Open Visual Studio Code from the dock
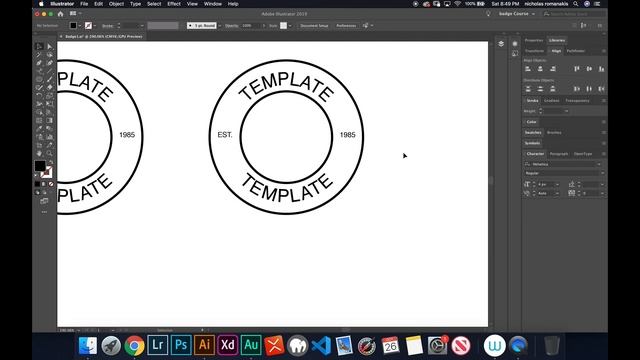This screenshot has height=360, width=640. pyautogui.click(x=321, y=345)
